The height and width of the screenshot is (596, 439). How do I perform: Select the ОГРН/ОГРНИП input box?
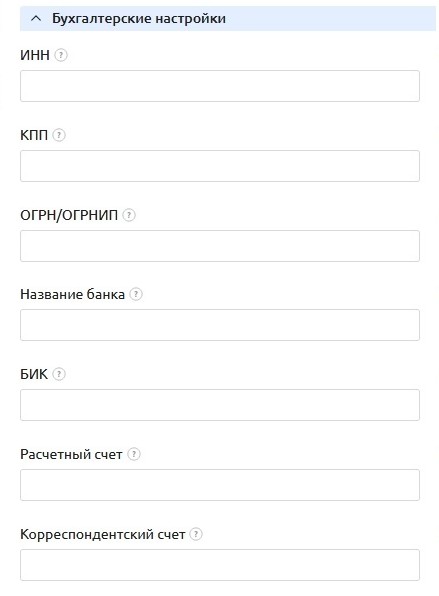point(220,246)
